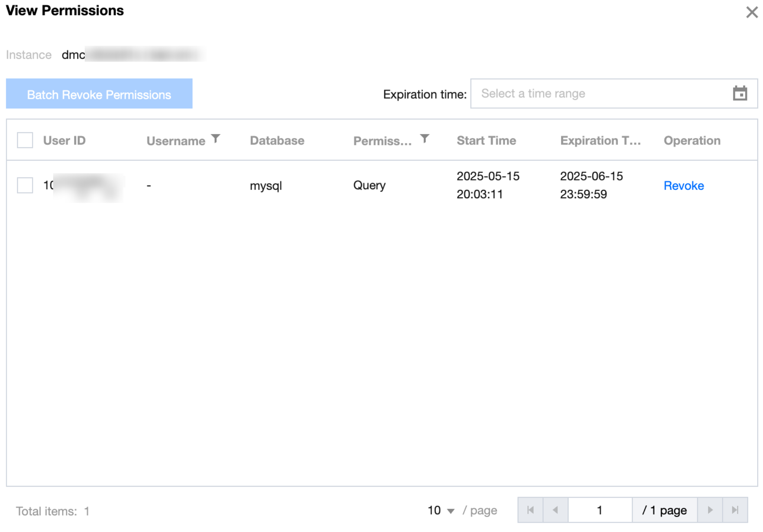The image size is (763, 532).
Task: Click the User ID column header
Action: pos(64,141)
